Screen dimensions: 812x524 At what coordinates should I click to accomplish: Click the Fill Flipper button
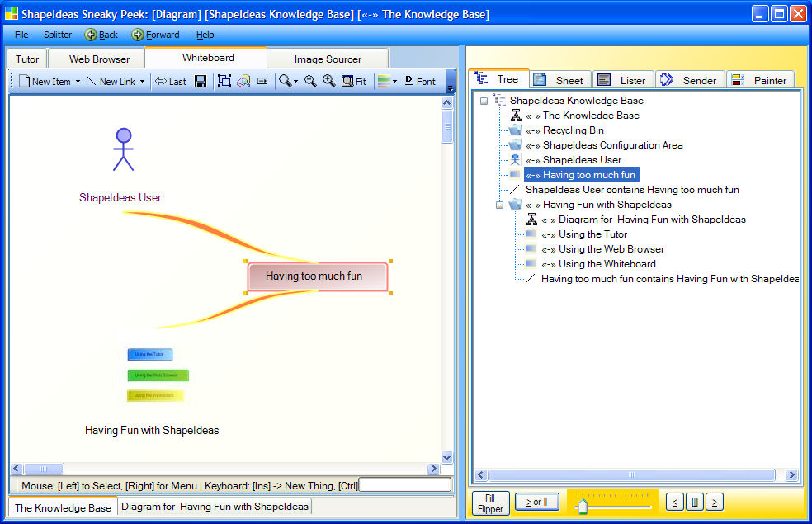490,503
